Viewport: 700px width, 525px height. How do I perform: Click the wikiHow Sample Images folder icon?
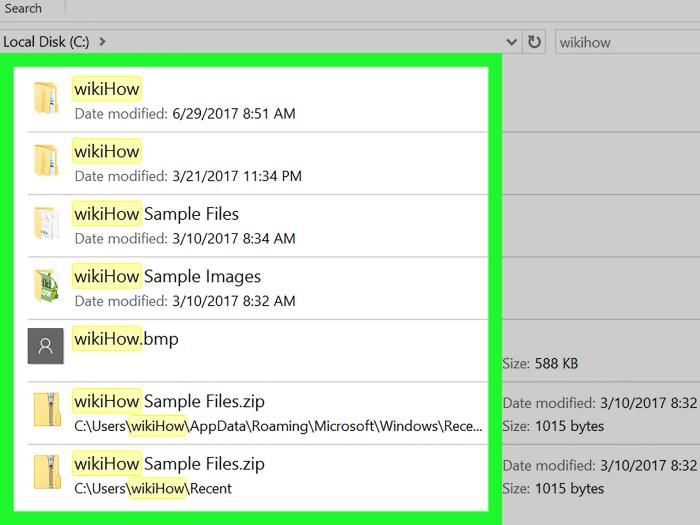pyautogui.click(x=46, y=285)
